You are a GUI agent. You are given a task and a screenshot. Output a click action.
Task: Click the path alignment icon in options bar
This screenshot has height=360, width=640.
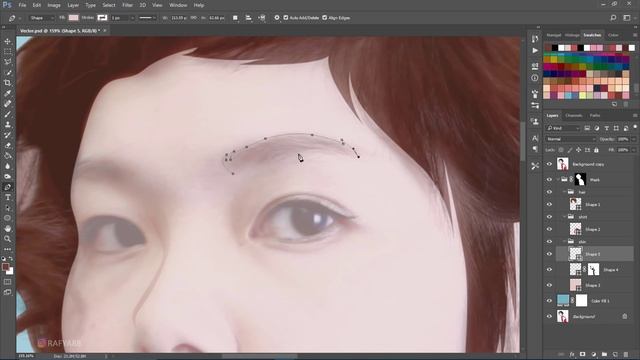pos(248,18)
